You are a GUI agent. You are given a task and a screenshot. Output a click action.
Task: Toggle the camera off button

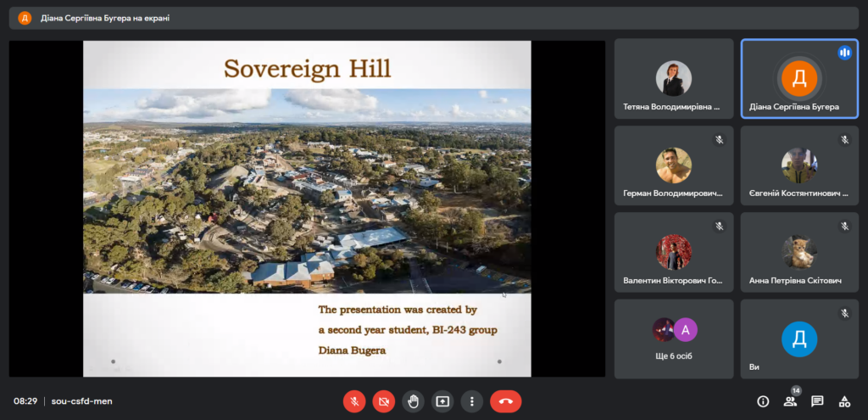384,401
